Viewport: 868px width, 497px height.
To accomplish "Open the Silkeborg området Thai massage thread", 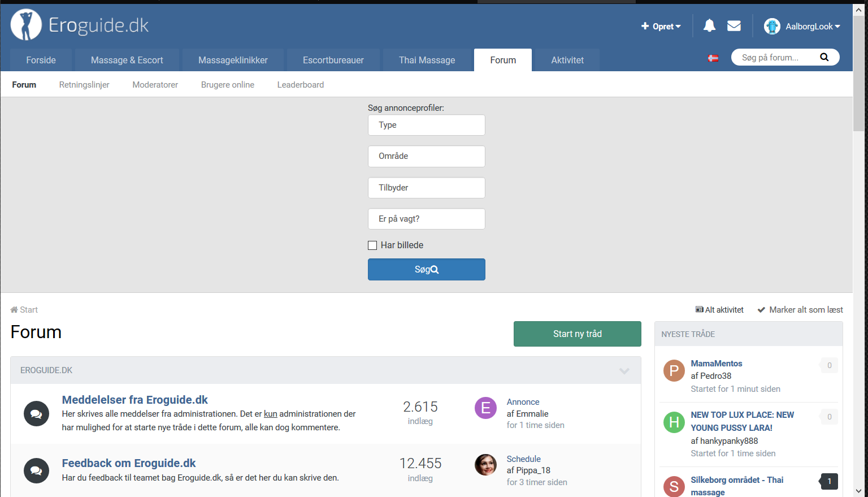I will pos(737,486).
